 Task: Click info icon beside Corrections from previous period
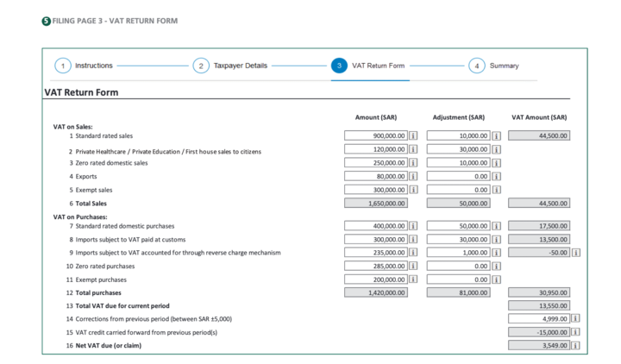click(x=576, y=319)
